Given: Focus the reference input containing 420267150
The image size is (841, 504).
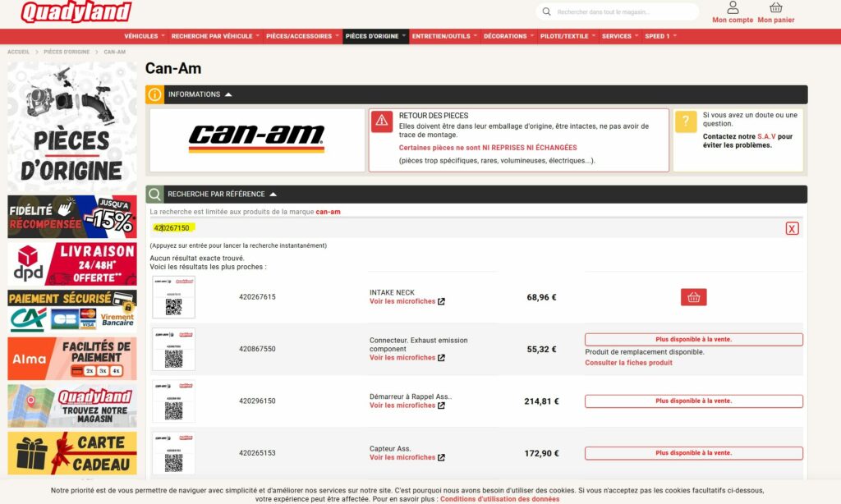Looking at the screenshot, I should (x=466, y=228).
